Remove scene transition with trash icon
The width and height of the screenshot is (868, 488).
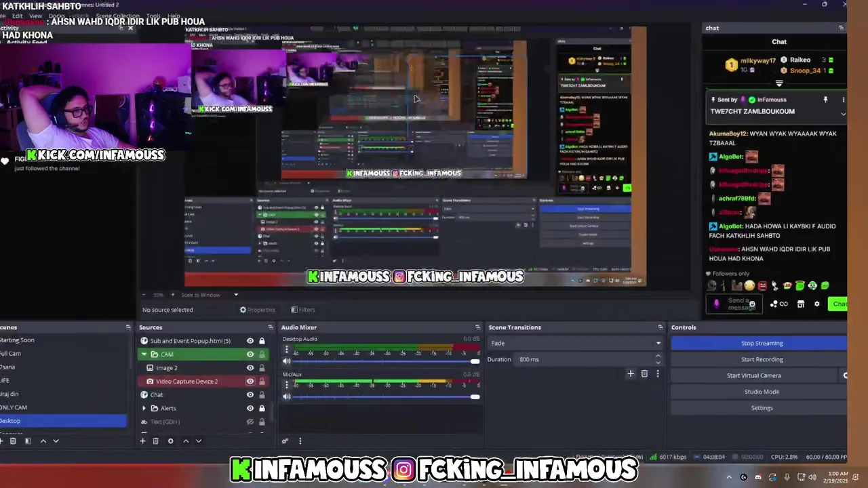point(644,373)
